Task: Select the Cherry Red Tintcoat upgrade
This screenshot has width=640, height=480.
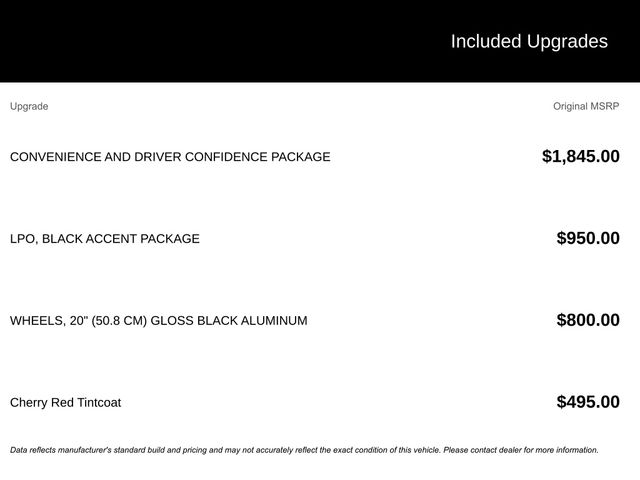Action: pos(65,403)
